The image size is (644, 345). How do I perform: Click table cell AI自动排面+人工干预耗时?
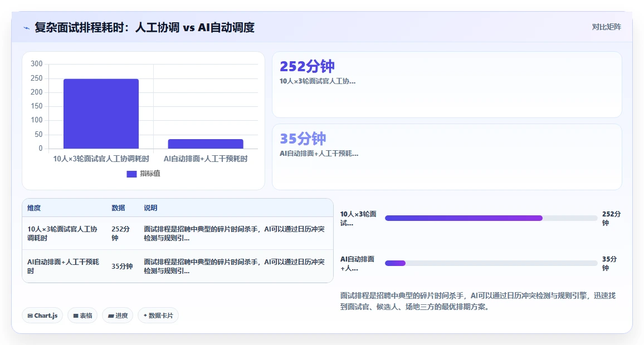pyautogui.click(x=64, y=266)
